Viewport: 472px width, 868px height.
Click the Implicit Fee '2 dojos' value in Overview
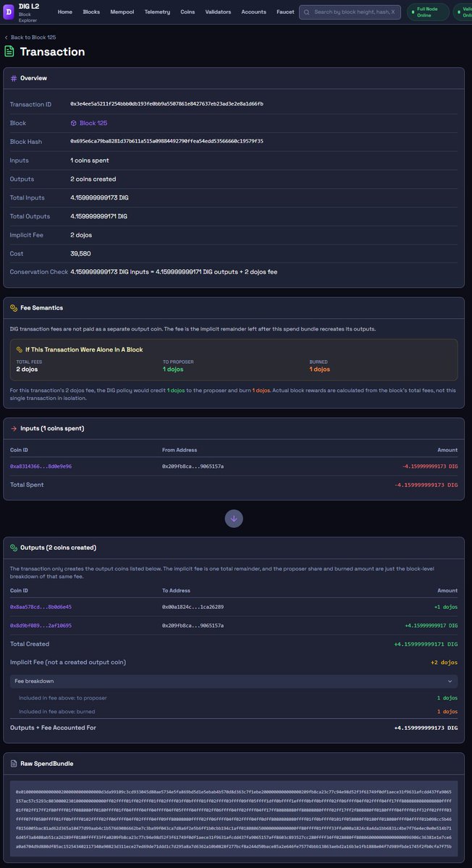coord(82,235)
